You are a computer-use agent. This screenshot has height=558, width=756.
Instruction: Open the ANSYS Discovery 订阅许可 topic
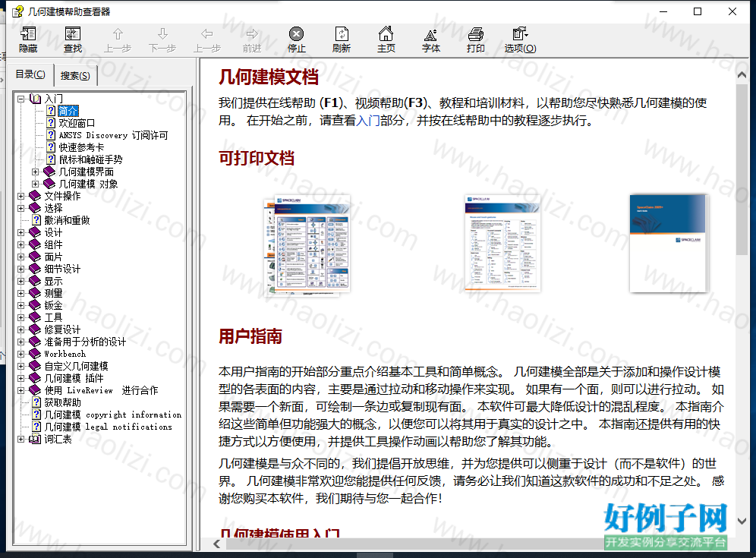[x=113, y=135]
